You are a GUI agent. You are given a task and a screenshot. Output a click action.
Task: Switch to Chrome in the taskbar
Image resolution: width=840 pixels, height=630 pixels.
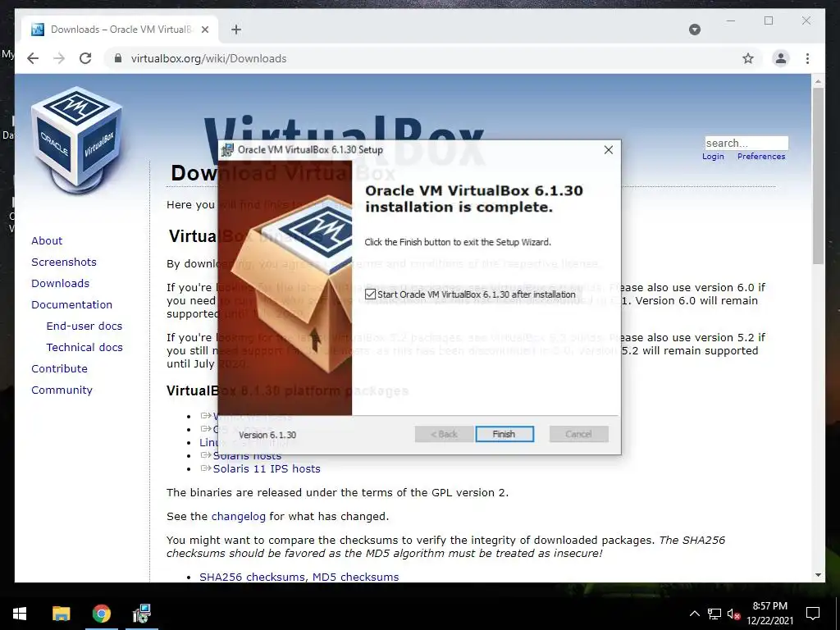101,614
